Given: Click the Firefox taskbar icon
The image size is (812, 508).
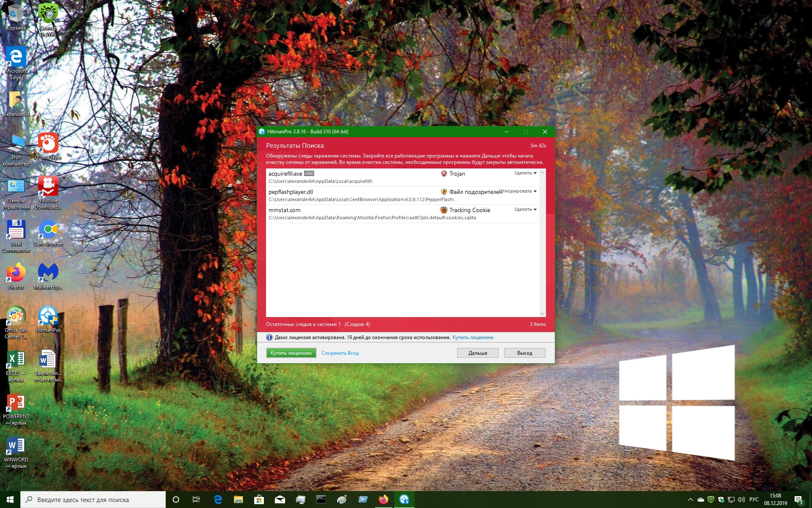Looking at the screenshot, I should pos(383,500).
